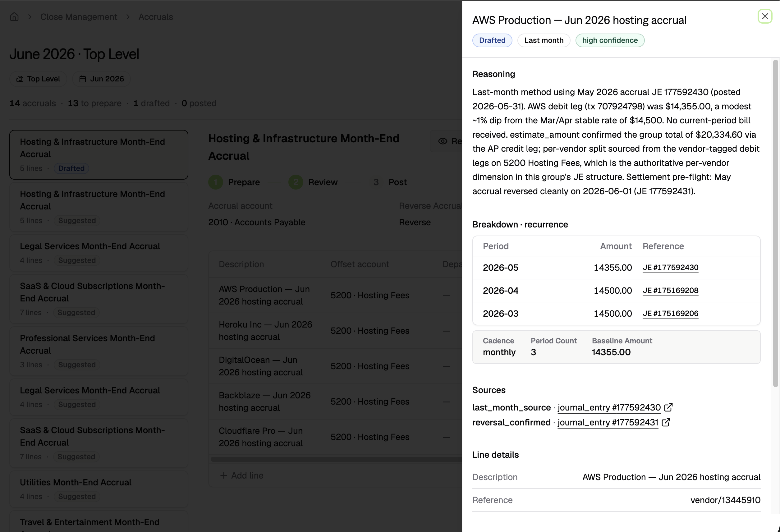
Task: Select the first SaaS & Cloud Subscriptions accrual card
Action: 99,299
